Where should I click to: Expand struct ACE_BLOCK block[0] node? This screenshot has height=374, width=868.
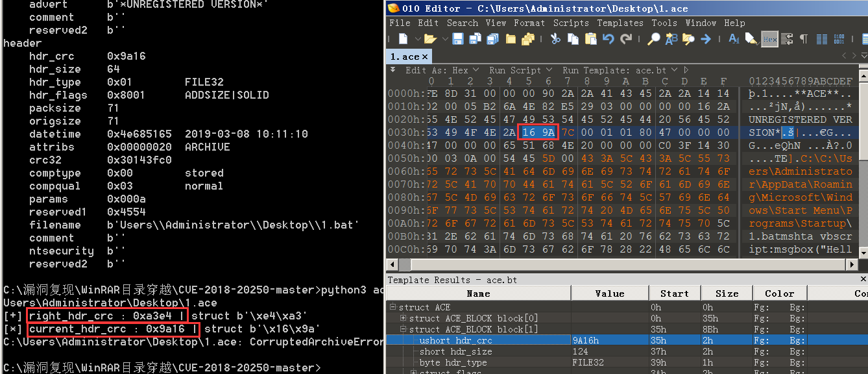[x=404, y=318]
